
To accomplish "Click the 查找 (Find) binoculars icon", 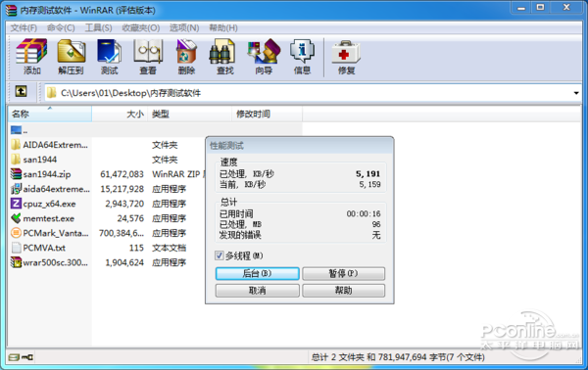I will 224,57.
